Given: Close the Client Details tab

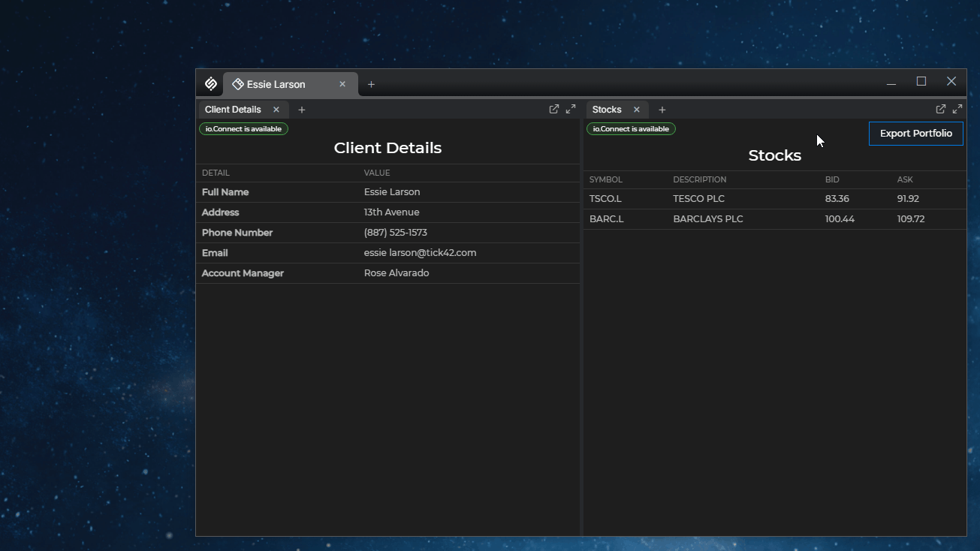Looking at the screenshot, I should (x=276, y=110).
